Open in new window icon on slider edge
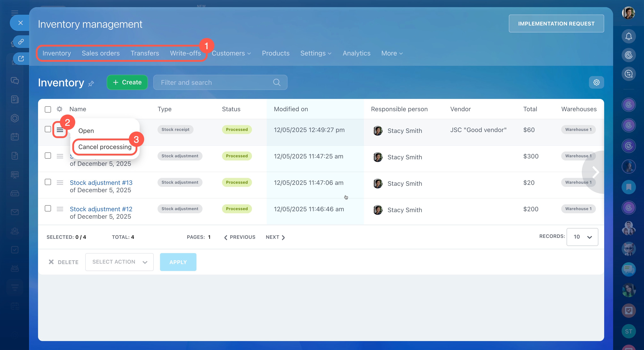The width and height of the screenshot is (644, 350). coord(21,58)
